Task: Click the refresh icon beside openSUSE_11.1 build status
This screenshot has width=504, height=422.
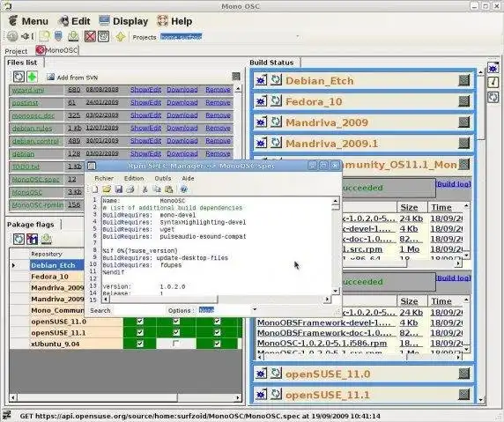Action: tap(276, 395)
